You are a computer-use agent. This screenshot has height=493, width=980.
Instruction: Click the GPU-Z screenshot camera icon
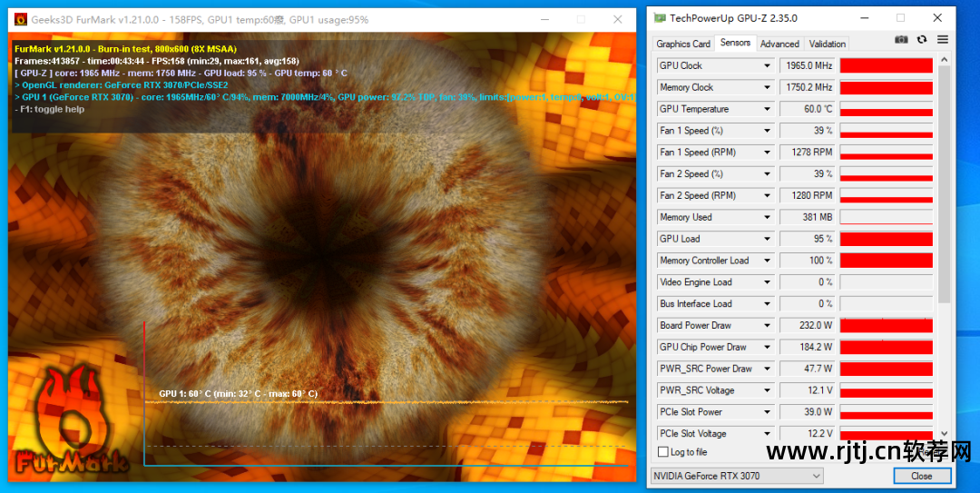[901, 39]
